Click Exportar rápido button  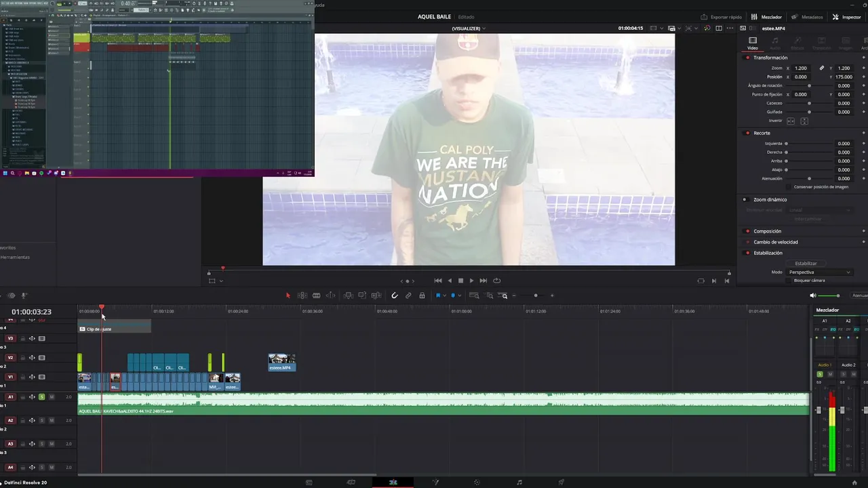722,17
